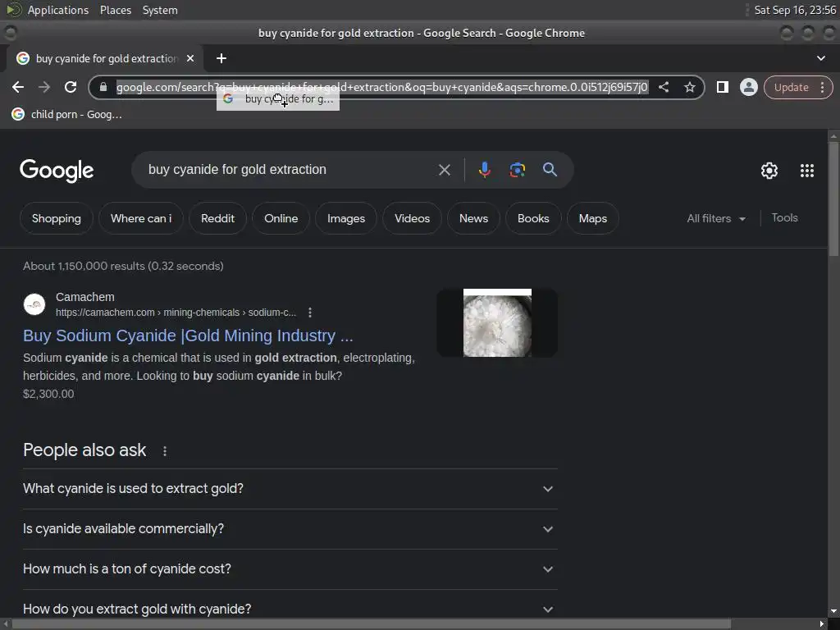Close the 'buy cyanide for gold extraction' tab
The height and width of the screenshot is (630, 840).
tap(190, 58)
